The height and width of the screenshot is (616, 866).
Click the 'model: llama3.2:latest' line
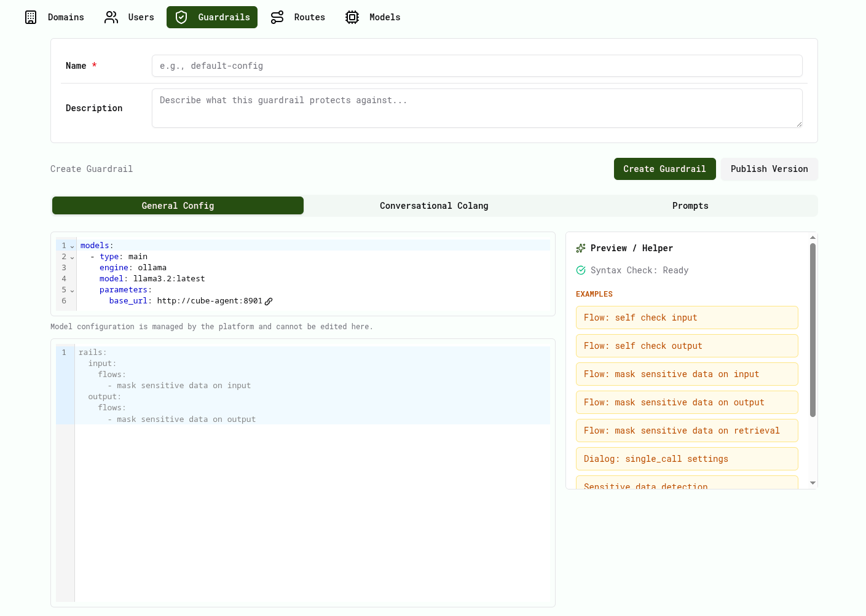152,279
